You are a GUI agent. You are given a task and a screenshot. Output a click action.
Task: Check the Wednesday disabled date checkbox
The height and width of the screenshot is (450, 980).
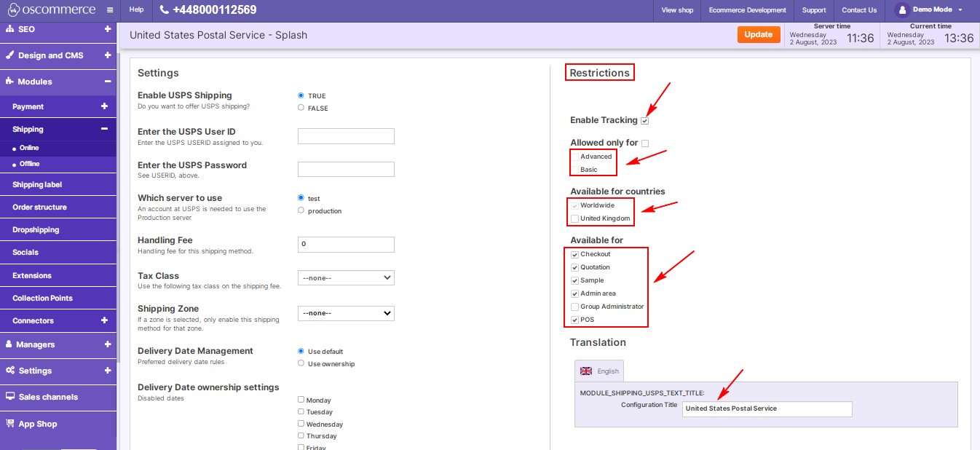coord(301,424)
